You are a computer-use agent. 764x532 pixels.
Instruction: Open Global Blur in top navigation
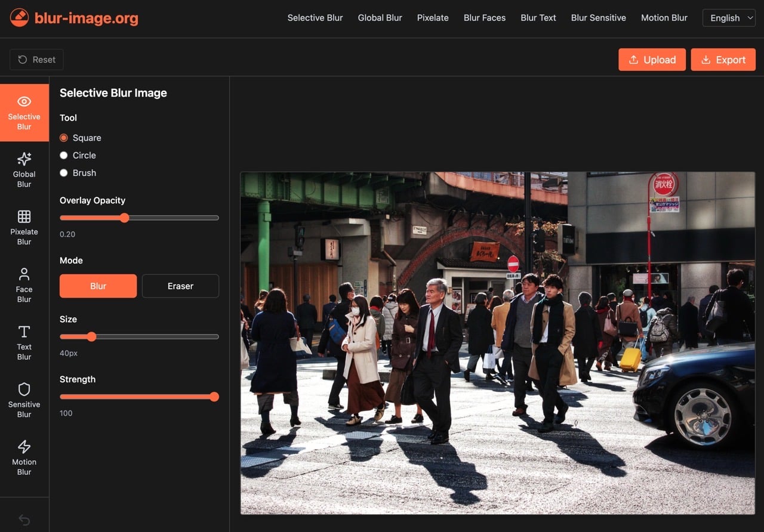tap(380, 18)
